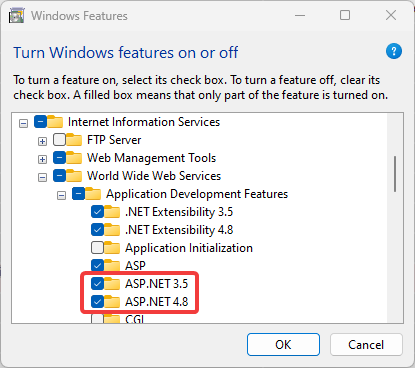Screen dimensions: 415x368
Task: Click the ASP.NET 4.8 folder icon
Action: pos(112,302)
